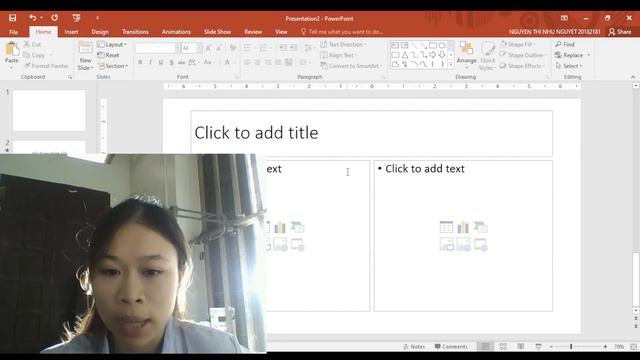Open the Shape Fill dropdown

tap(518, 44)
